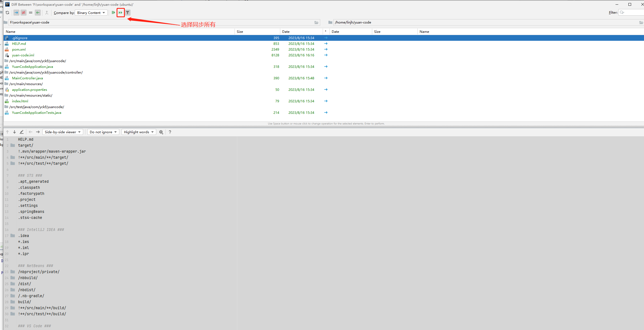Viewport: 644px width, 330px height.
Task: Browse left folder path icon
Action: (x=316, y=22)
